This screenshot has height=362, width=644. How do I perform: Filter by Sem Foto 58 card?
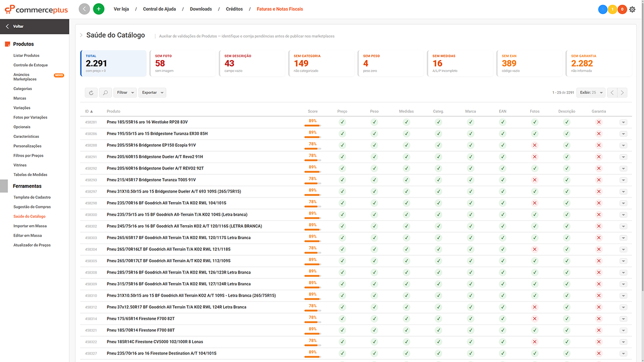(183, 63)
